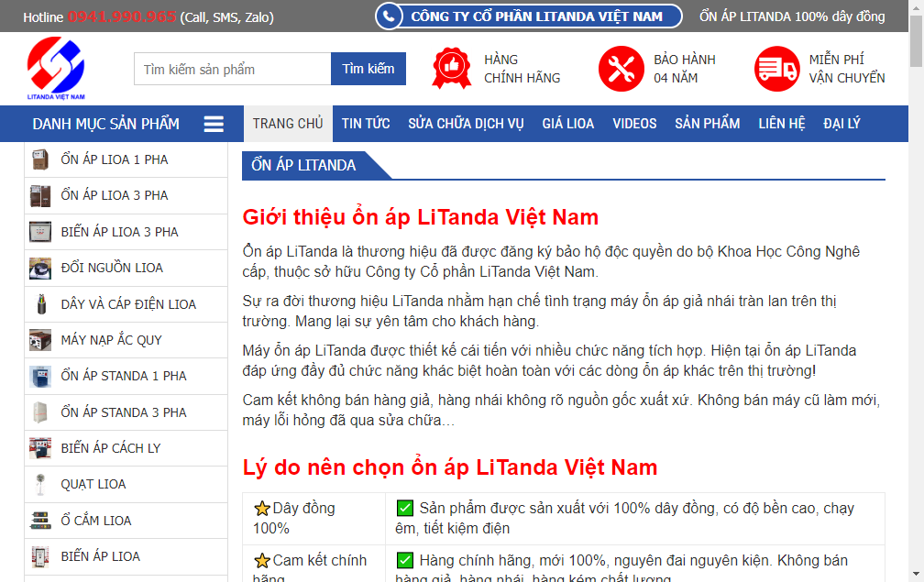
Task: Click the thumbs-up Hàng chính hãng badge icon
Action: [x=451, y=69]
